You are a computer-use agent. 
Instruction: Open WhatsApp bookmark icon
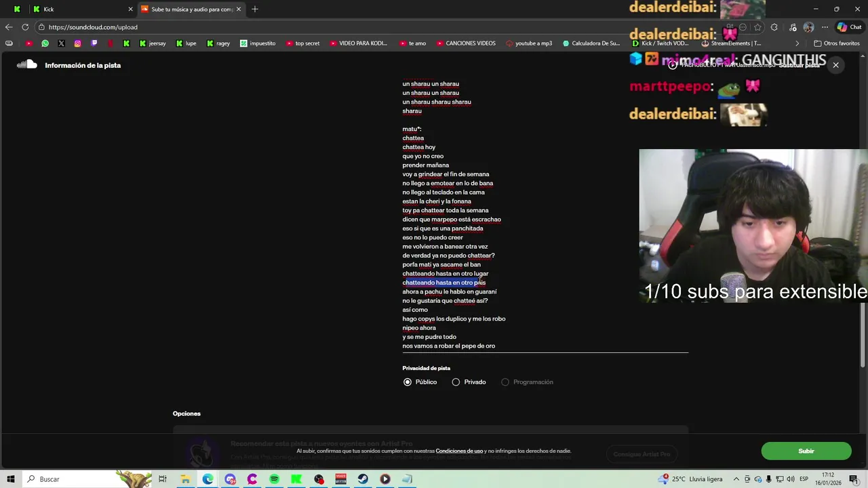(x=45, y=43)
